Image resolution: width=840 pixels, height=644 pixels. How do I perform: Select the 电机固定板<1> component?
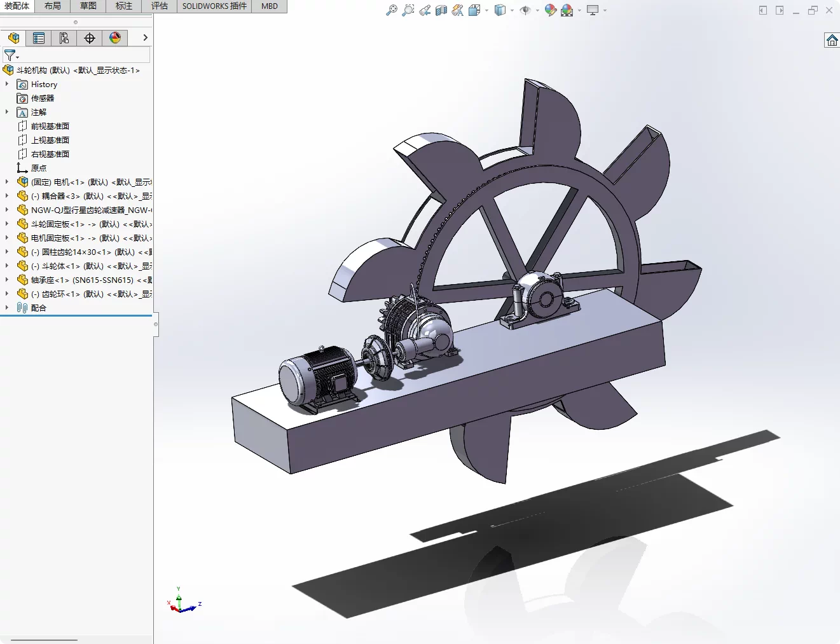[x=85, y=238]
